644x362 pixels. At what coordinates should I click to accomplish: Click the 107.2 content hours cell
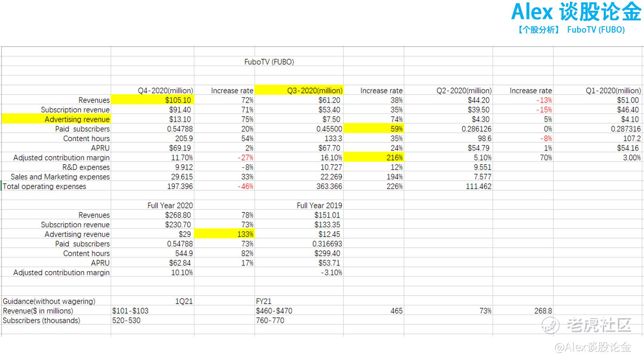(x=598, y=138)
